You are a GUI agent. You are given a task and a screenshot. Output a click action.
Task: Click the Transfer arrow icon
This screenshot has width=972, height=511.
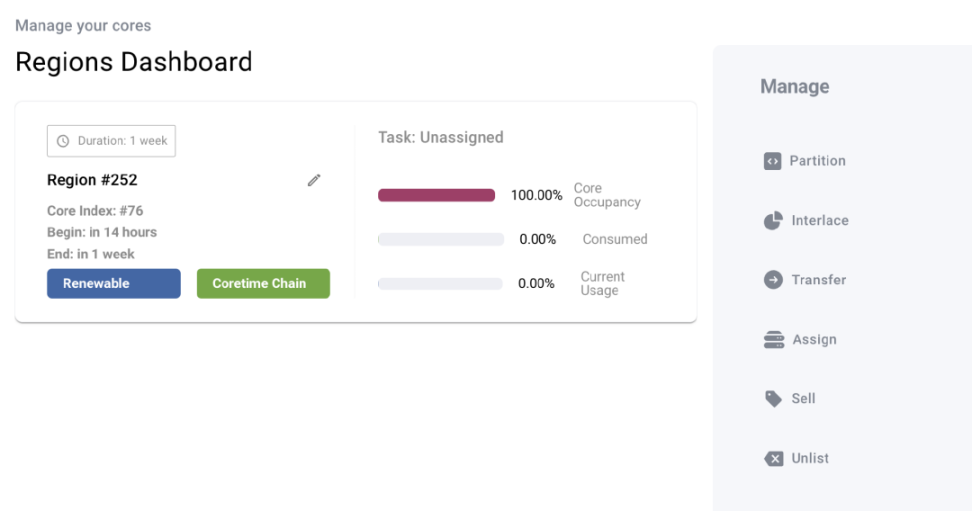point(773,280)
